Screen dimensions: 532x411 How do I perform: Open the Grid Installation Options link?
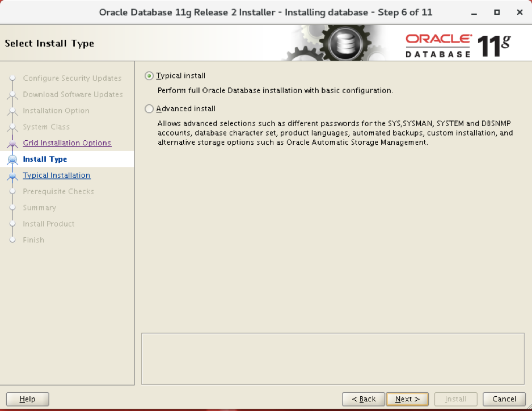[x=66, y=142]
